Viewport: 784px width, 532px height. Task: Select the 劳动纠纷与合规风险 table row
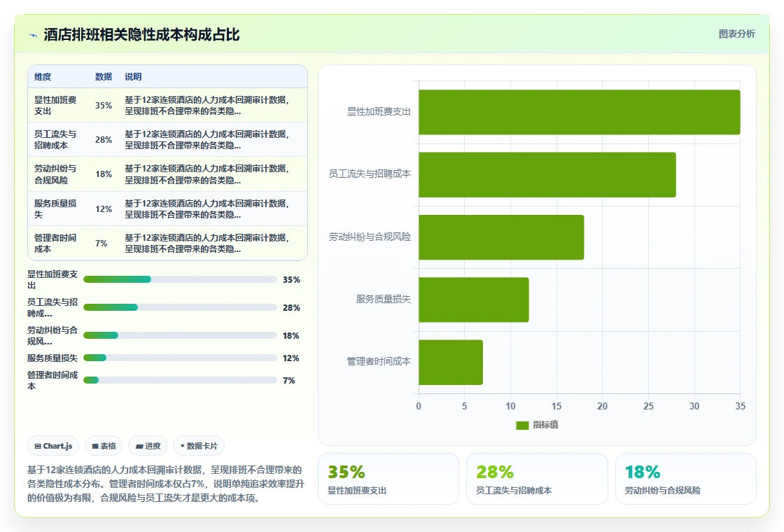click(167, 174)
